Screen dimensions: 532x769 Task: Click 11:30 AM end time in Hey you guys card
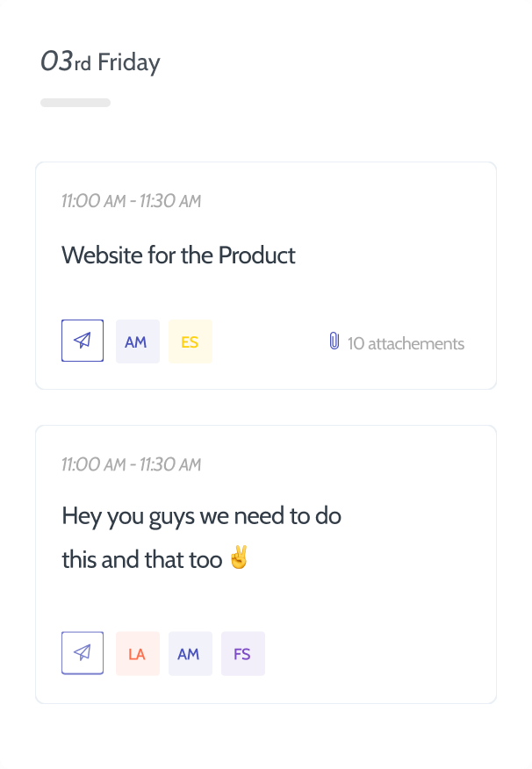[170, 464]
